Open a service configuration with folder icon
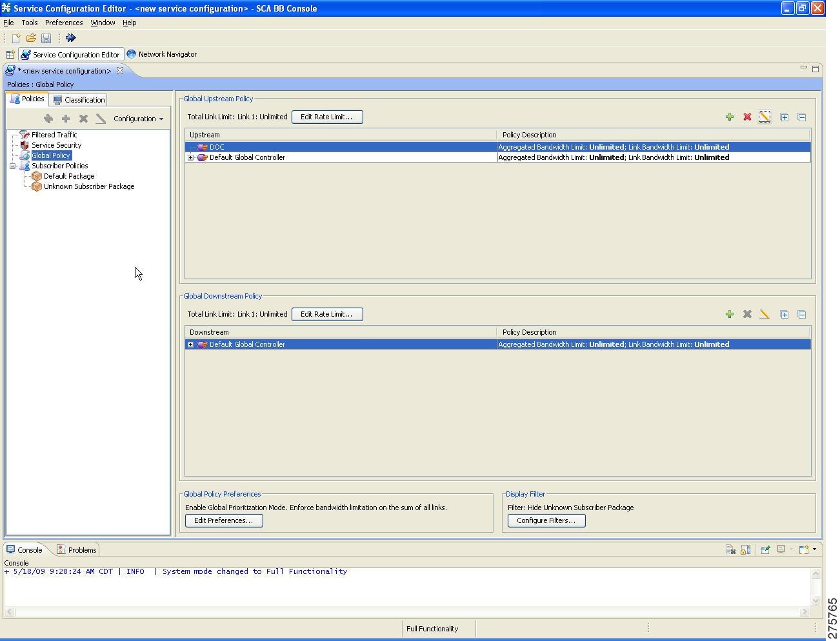Image resolution: width=840 pixels, height=641 pixels. 30,38
